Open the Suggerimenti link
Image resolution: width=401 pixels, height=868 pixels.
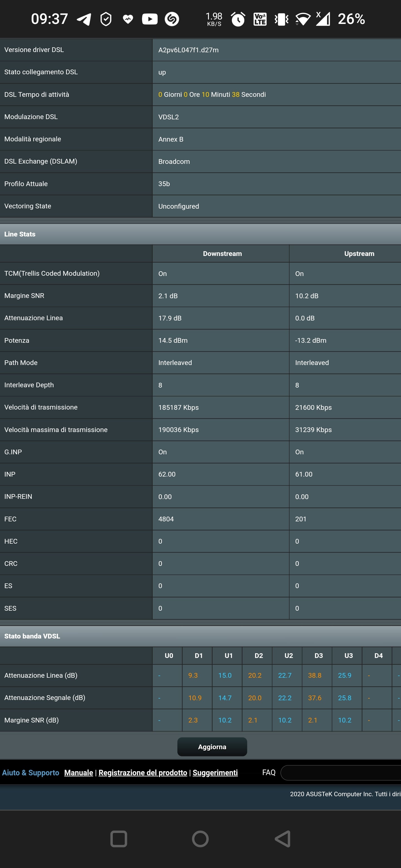tap(215, 773)
